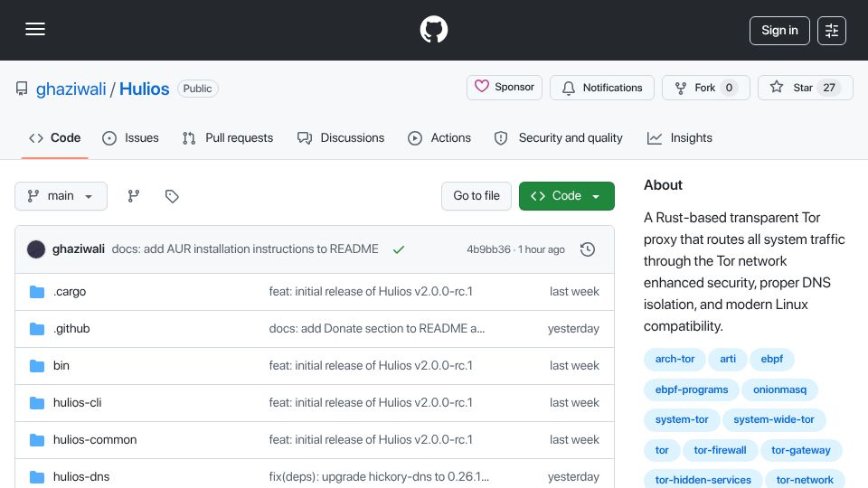Click the Sponsor heart button
Screen dimensions: 868x488
tap(505, 88)
